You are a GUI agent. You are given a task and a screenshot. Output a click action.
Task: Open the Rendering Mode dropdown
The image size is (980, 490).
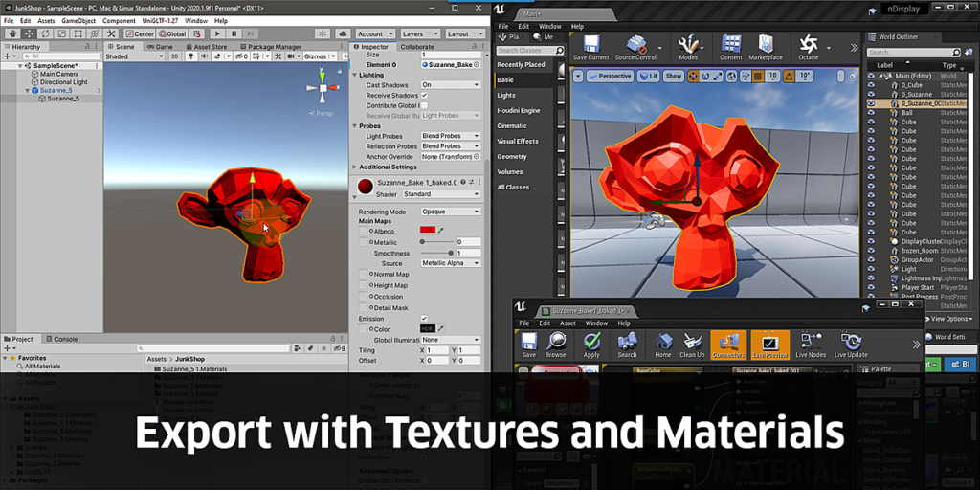(x=451, y=212)
